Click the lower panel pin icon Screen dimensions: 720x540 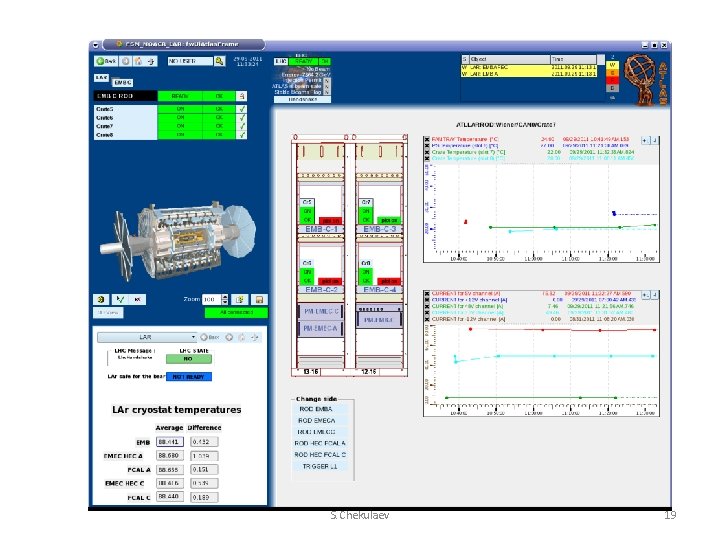point(255,338)
